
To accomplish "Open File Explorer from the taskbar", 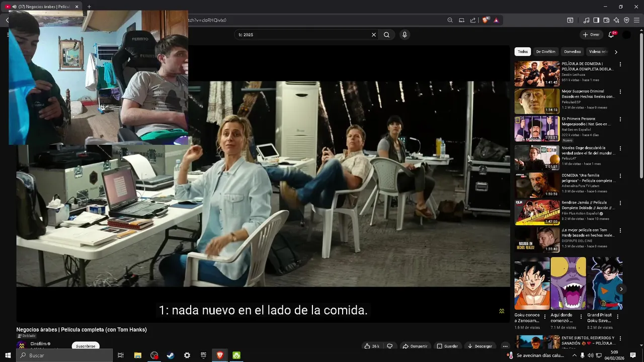I will coord(137,355).
